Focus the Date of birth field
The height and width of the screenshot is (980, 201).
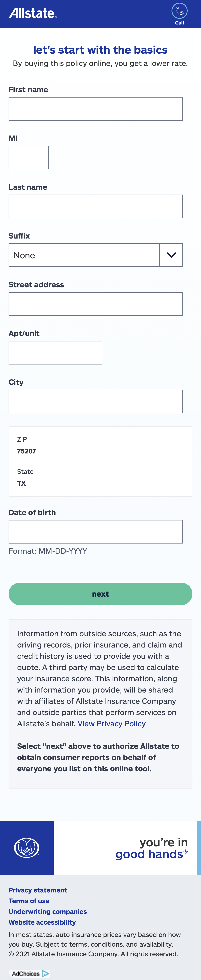[x=96, y=532]
